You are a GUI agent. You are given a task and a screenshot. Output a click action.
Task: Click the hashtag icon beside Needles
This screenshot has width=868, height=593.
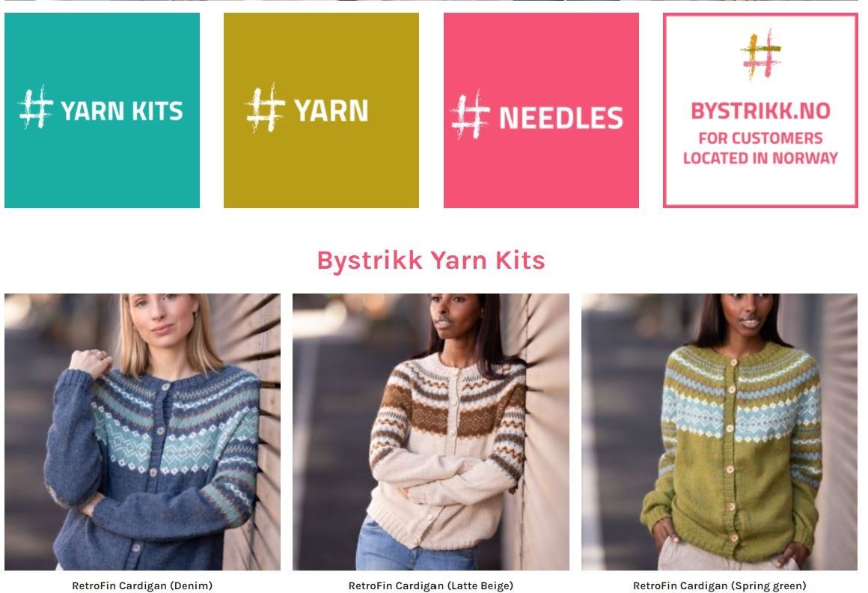pyautogui.click(x=471, y=115)
